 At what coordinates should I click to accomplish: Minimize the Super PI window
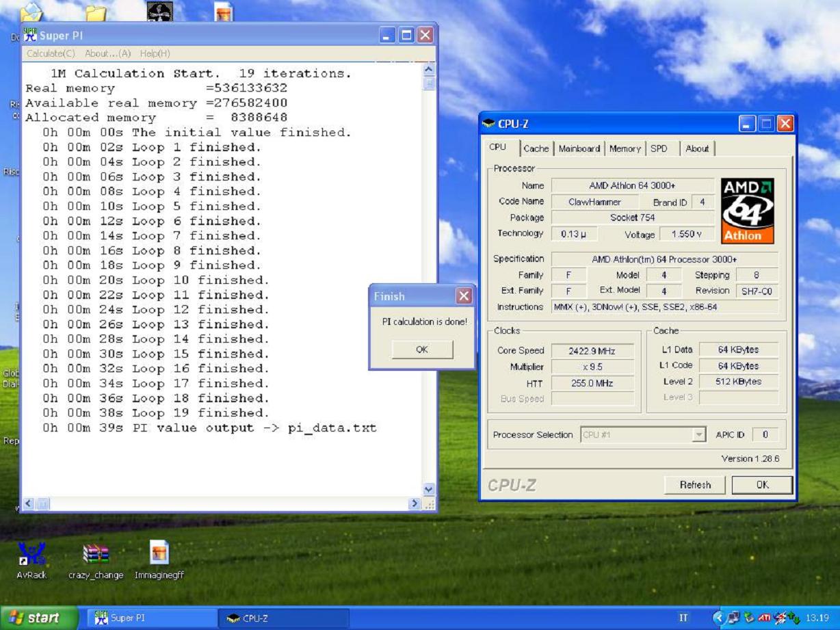388,35
